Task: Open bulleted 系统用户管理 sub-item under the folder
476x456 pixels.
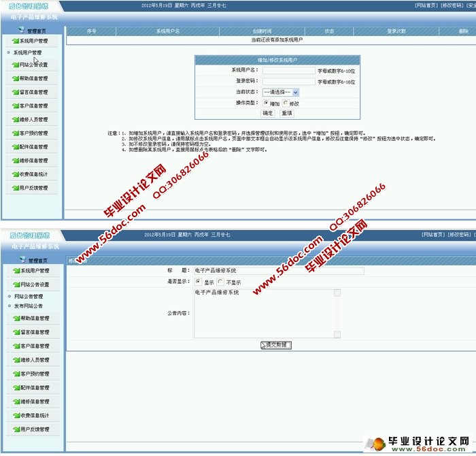Action: coord(27,52)
